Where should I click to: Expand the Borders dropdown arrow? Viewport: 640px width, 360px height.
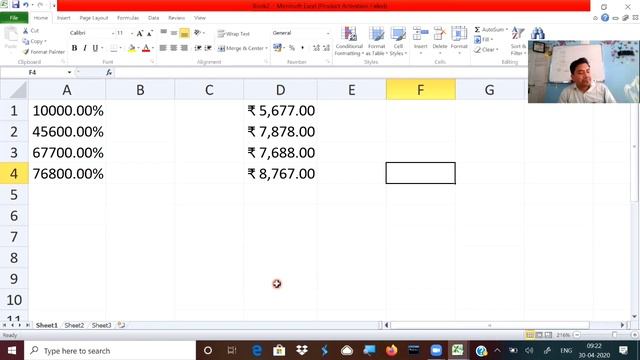tap(120, 48)
